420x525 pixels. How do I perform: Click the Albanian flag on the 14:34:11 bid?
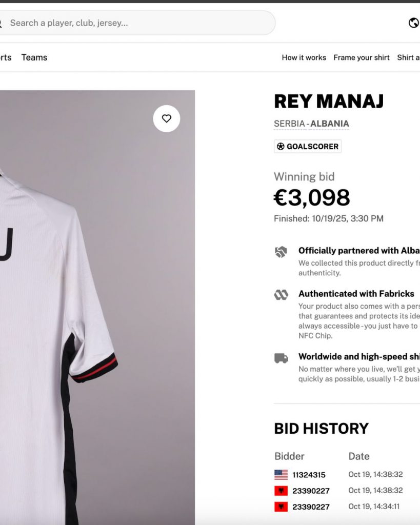coord(281,507)
